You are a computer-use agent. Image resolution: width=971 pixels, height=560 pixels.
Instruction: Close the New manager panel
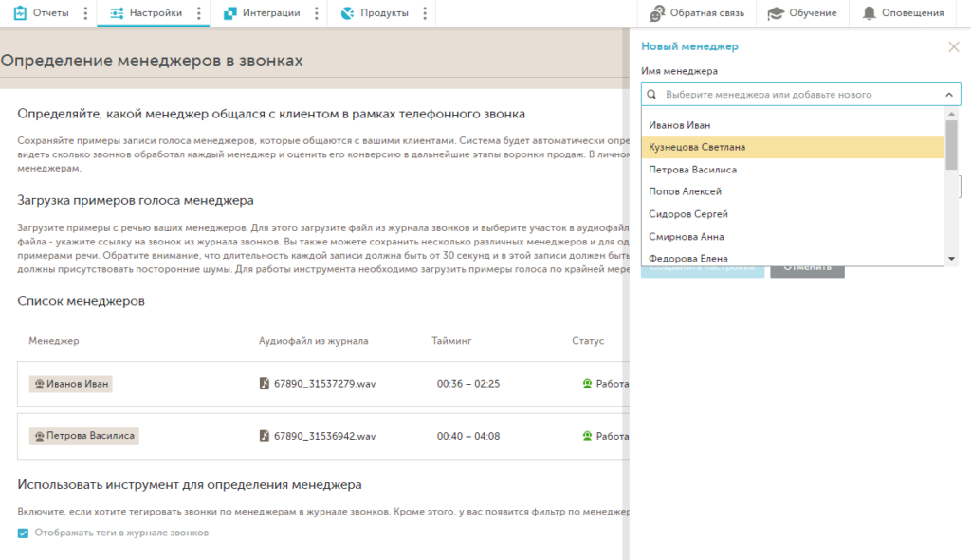pyautogui.click(x=953, y=46)
